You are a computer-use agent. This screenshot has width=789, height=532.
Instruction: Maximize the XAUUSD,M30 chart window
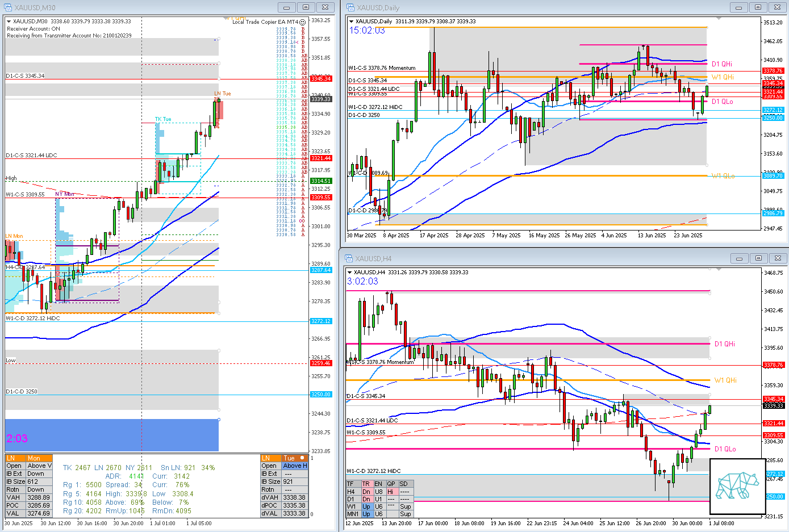point(306,7)
